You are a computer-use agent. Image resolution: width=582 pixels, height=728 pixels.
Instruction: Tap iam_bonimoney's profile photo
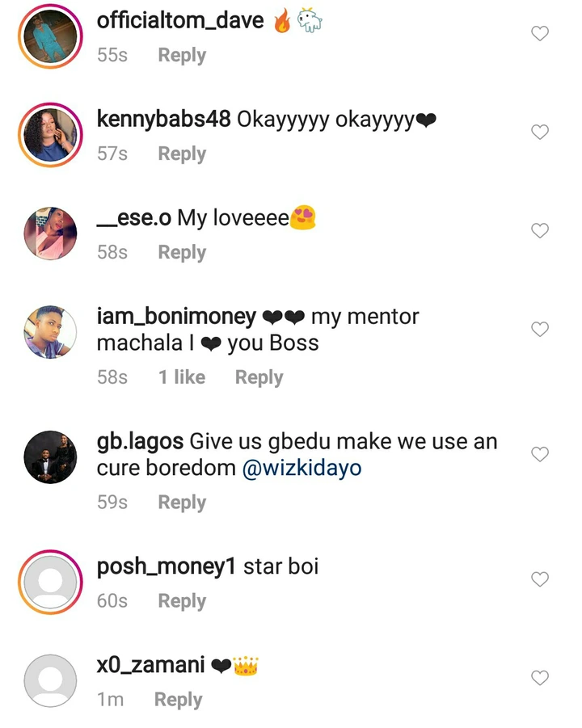(x=51, y=332)
